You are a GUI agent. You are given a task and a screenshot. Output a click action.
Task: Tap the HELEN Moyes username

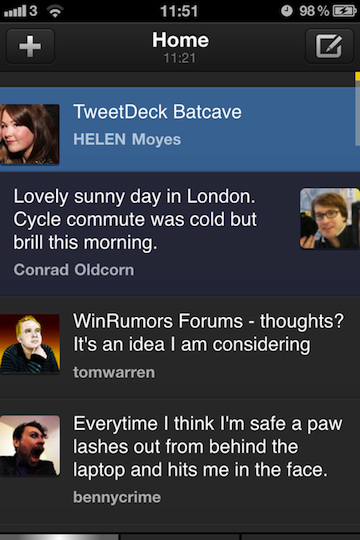click(127, 139)
